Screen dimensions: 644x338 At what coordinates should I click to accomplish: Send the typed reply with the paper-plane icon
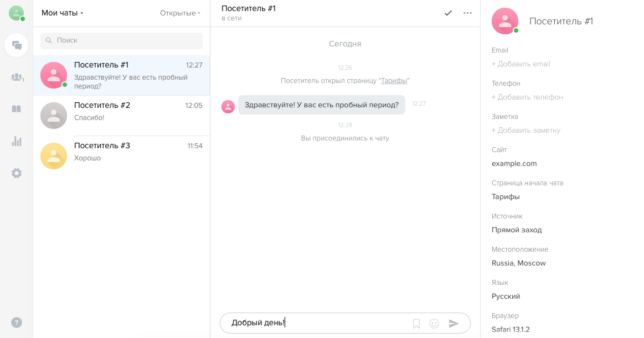[x=454, y=324]
